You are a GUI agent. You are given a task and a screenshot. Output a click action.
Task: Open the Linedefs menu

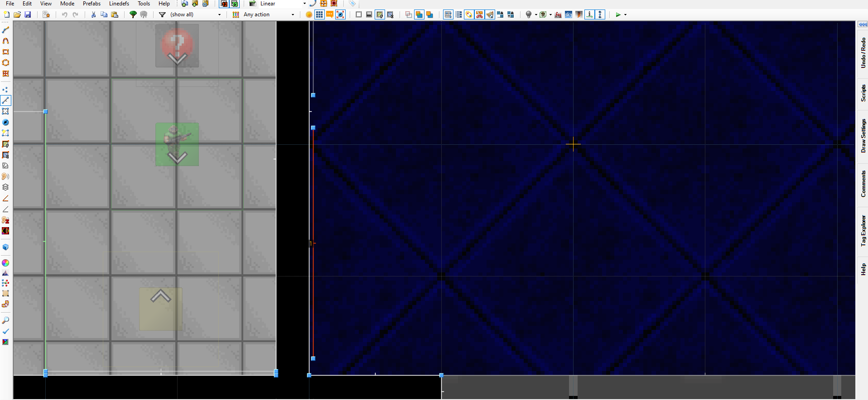click(119, 4)
